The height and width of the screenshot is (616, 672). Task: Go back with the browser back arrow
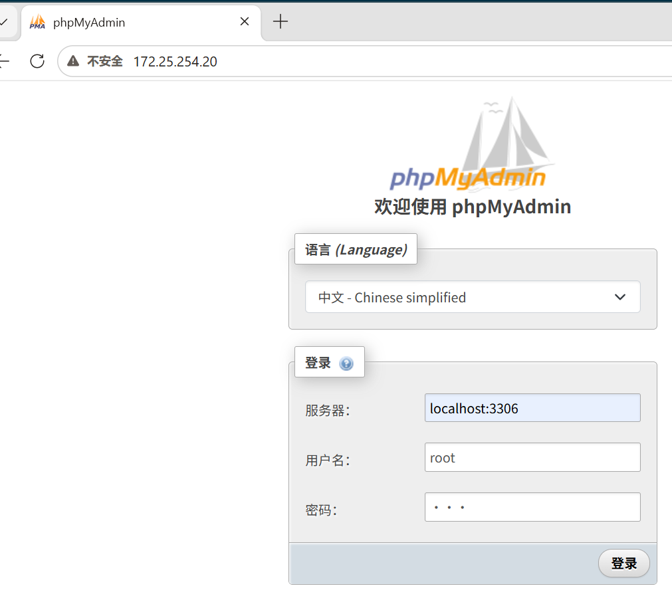4,61
